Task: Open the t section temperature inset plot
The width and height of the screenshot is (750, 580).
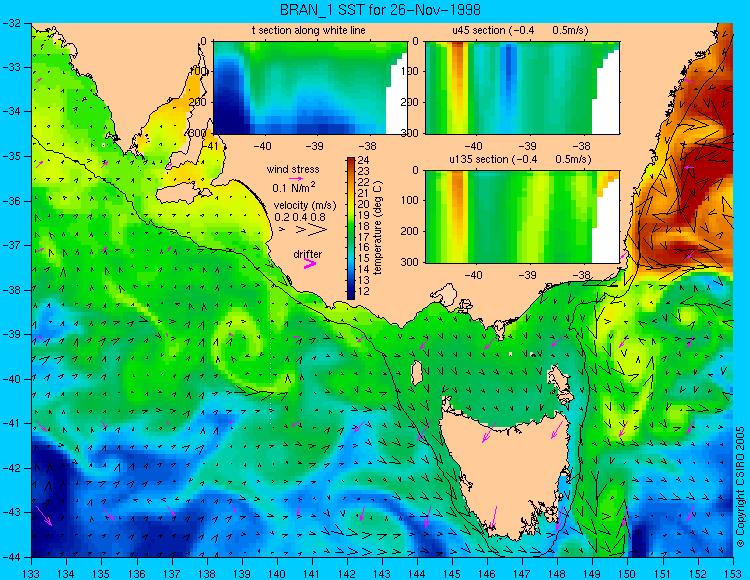Action: 310,88
